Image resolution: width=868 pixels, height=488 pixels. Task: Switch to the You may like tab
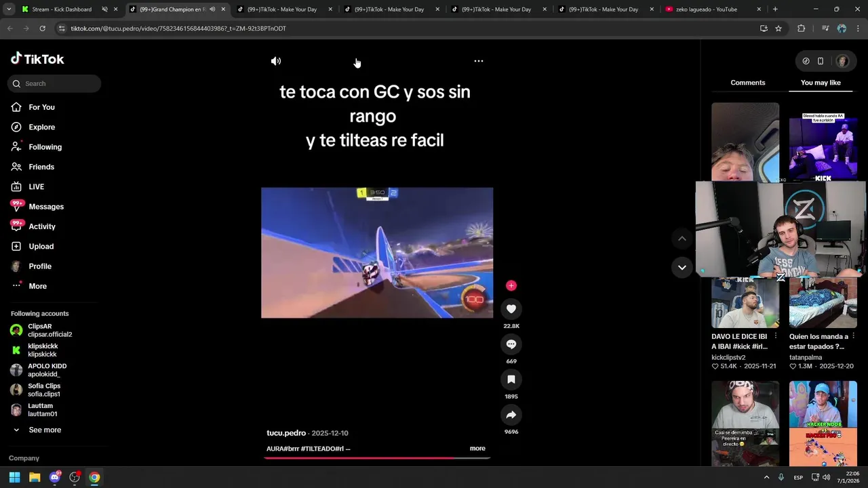tap(821, 83)
